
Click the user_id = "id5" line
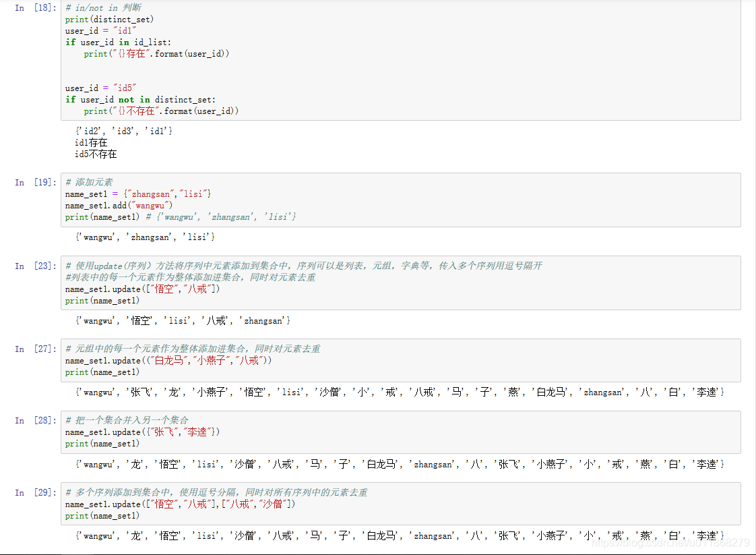pyautogui.click(x=101, y=88)
